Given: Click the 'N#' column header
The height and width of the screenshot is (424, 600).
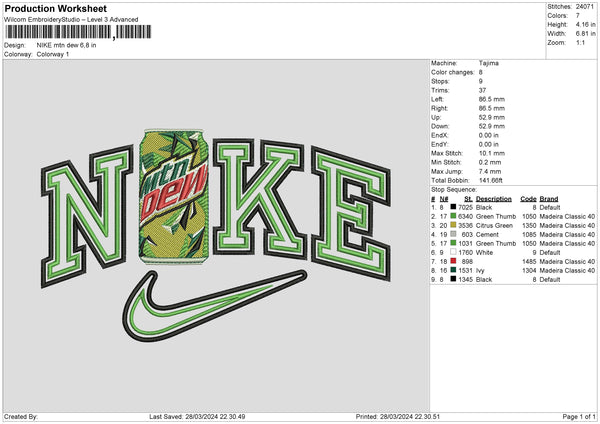Looking at the screenshot, I should coord(444,199).
